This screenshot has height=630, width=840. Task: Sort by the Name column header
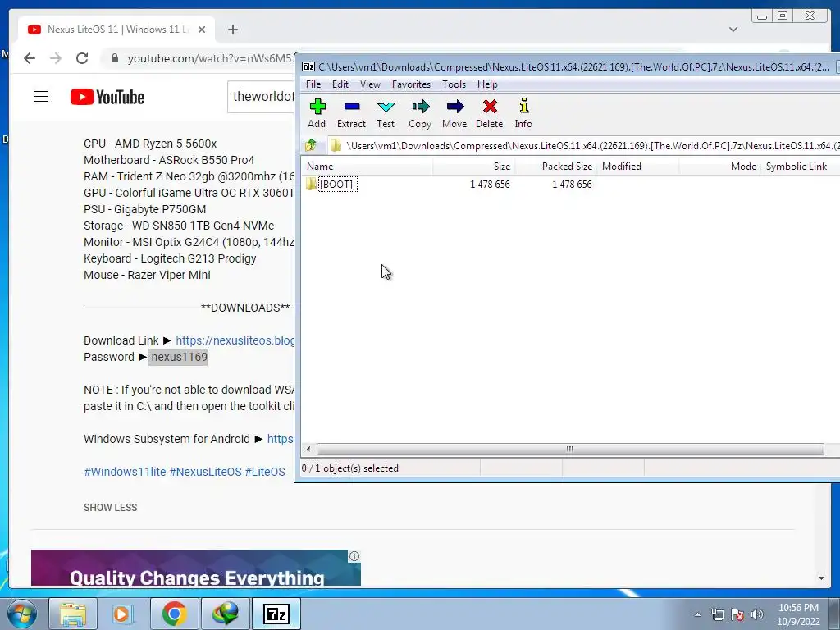[x=367, y=166]
